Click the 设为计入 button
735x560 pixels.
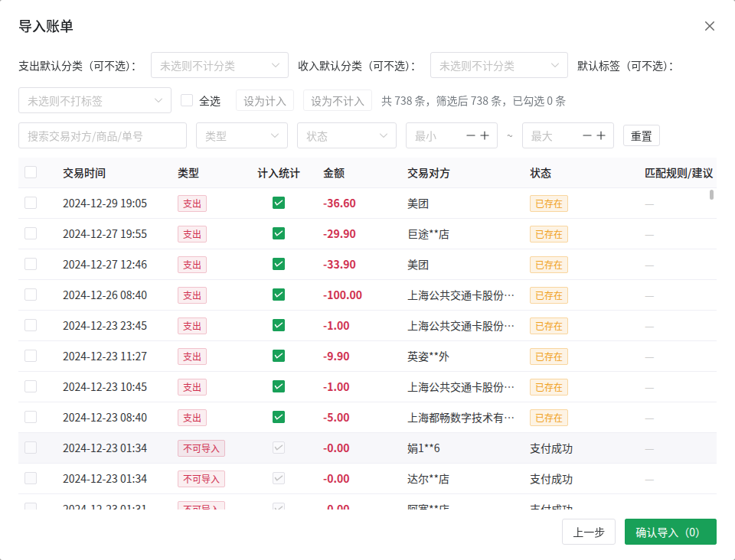point(265,101)
